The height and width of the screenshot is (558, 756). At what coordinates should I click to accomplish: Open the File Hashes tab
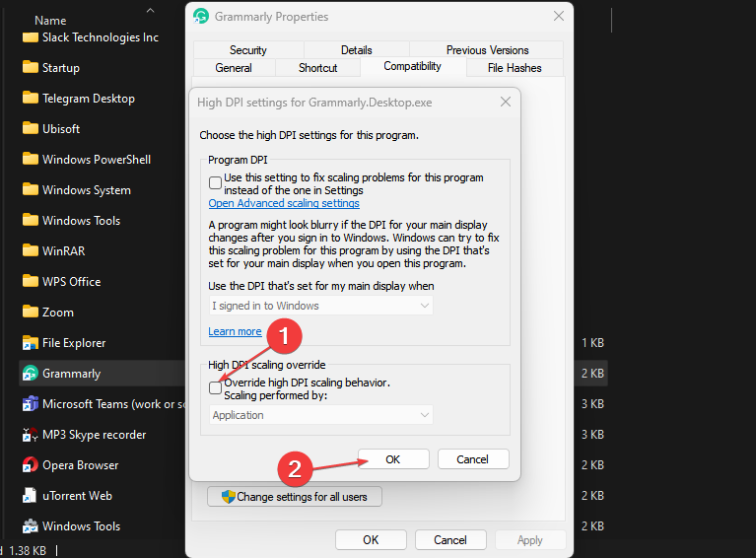click(x=515, y=68)
